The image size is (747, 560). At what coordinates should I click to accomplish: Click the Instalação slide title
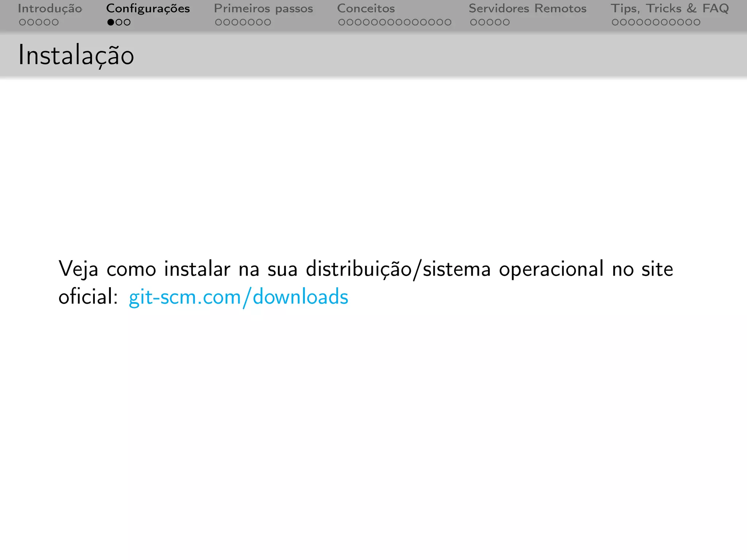(x=76, y=55)
